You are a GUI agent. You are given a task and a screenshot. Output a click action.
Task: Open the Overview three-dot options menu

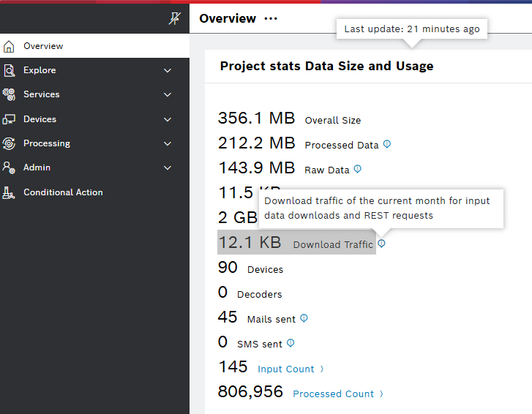pyautogui.click(x=271, y=19)
